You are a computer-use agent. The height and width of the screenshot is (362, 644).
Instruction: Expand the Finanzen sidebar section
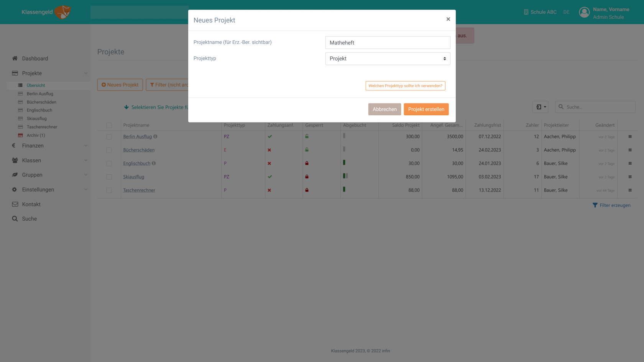[x=86, y=146]
